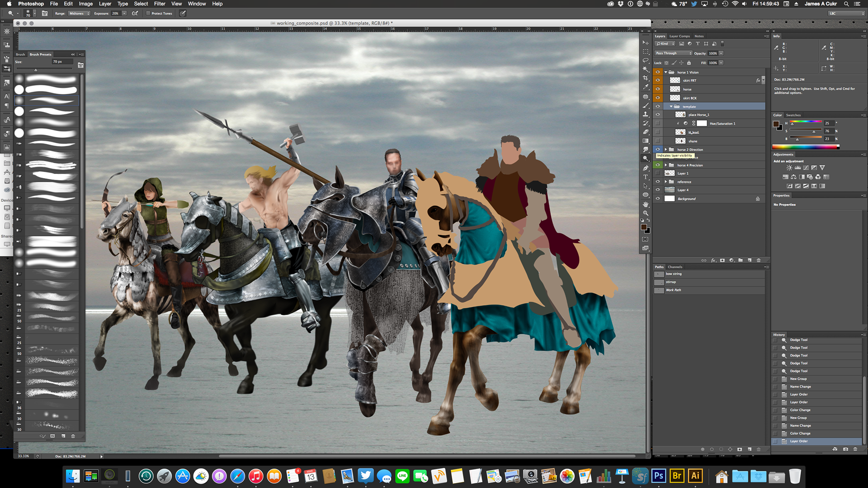Open the Select menu

[x=141, y=4]
